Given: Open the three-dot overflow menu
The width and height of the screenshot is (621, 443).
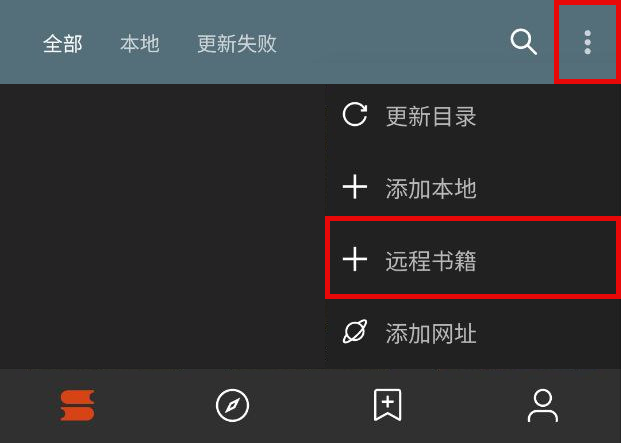Looking at the screenshot, I should 588,42.
